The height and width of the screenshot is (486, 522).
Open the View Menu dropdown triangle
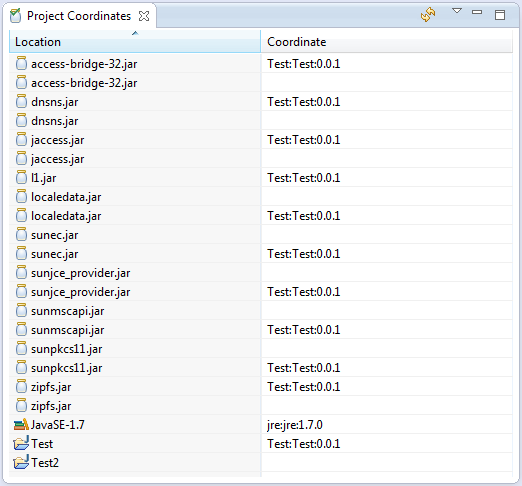tap(457, 11)
